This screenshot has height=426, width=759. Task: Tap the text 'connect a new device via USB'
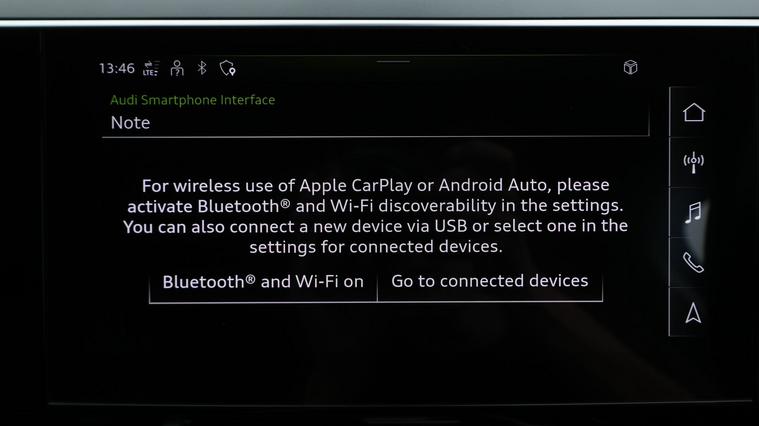tap(348, 227)
